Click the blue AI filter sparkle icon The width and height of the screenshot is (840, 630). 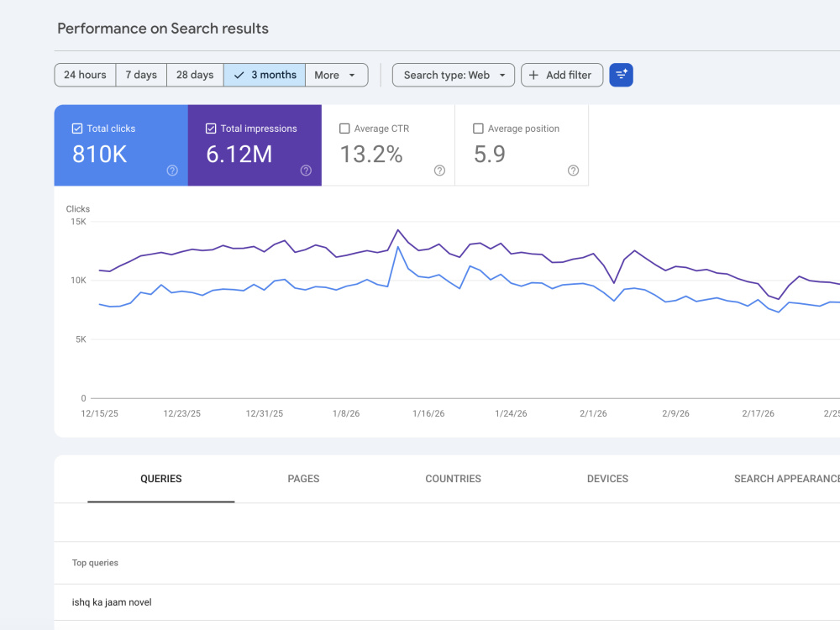[x=621, y=75]
